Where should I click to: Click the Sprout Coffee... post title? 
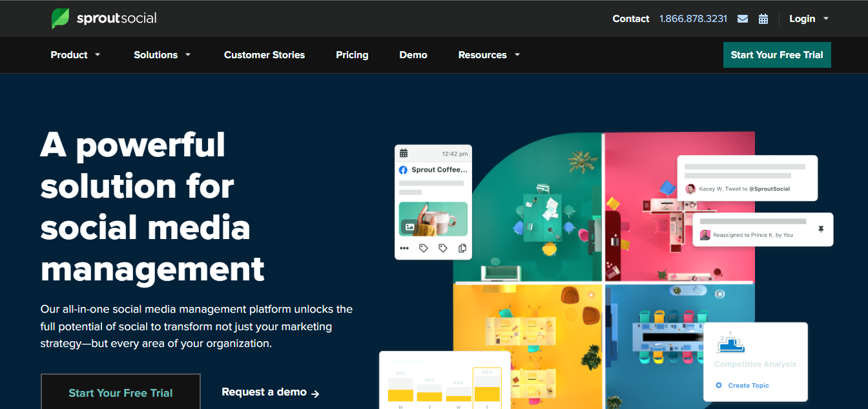(x=439, y=170)
